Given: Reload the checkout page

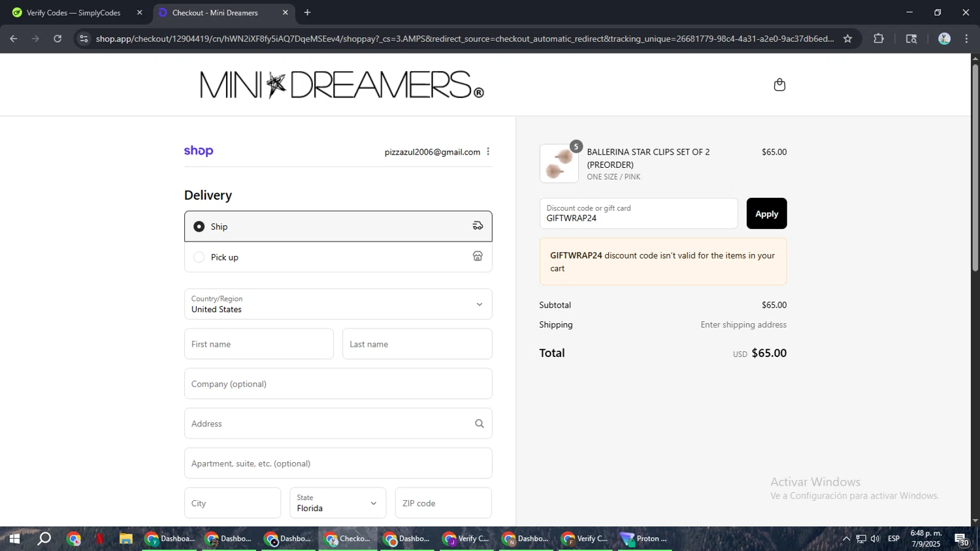Looking at the screenshot, I should [x=57, y=39].
